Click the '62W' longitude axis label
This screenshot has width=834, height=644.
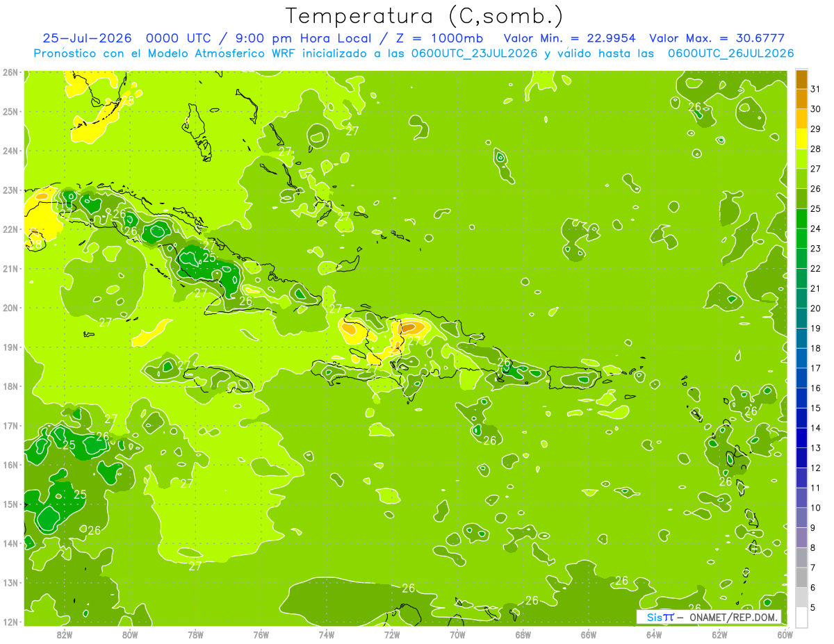tap(719, 635)
